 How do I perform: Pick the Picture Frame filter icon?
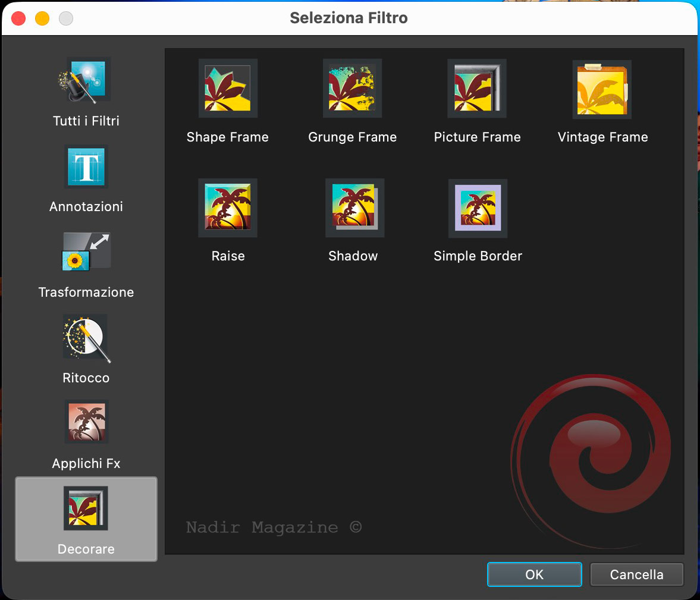click(477, 88)
